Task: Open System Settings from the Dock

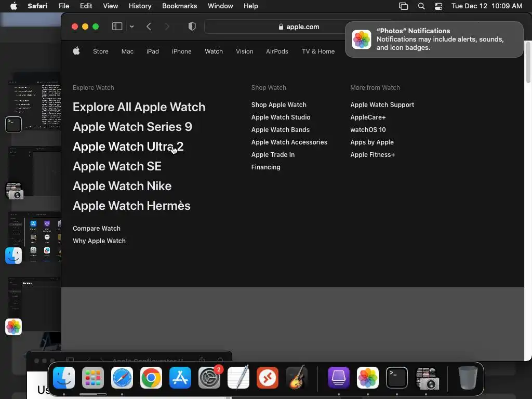Action: (x=209, y=378)
